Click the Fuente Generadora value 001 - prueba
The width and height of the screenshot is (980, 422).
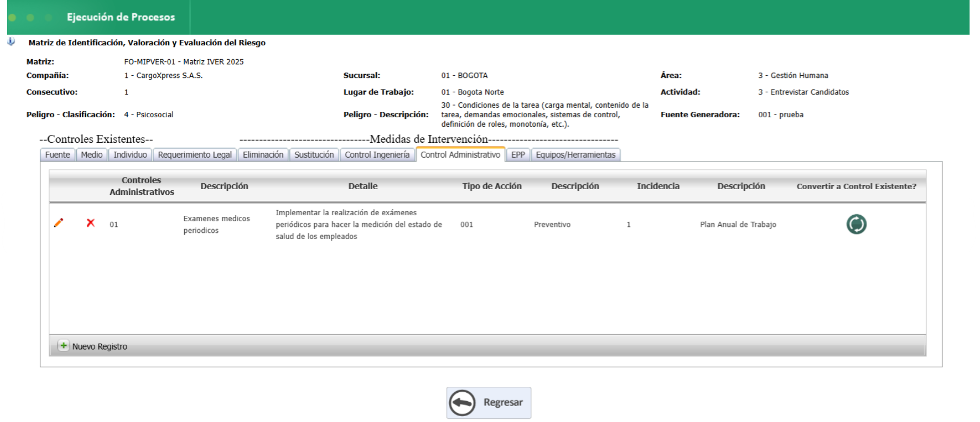coord(781,115)
